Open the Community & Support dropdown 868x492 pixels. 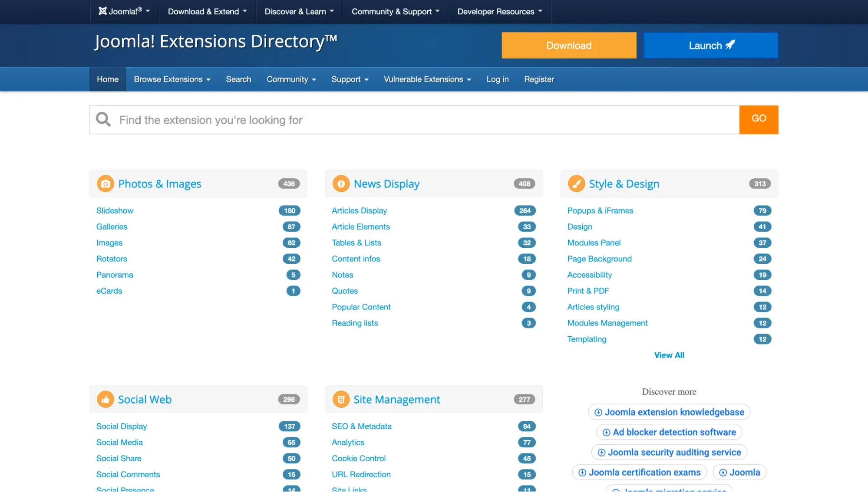pyautogui.click(x=395, y=12)
